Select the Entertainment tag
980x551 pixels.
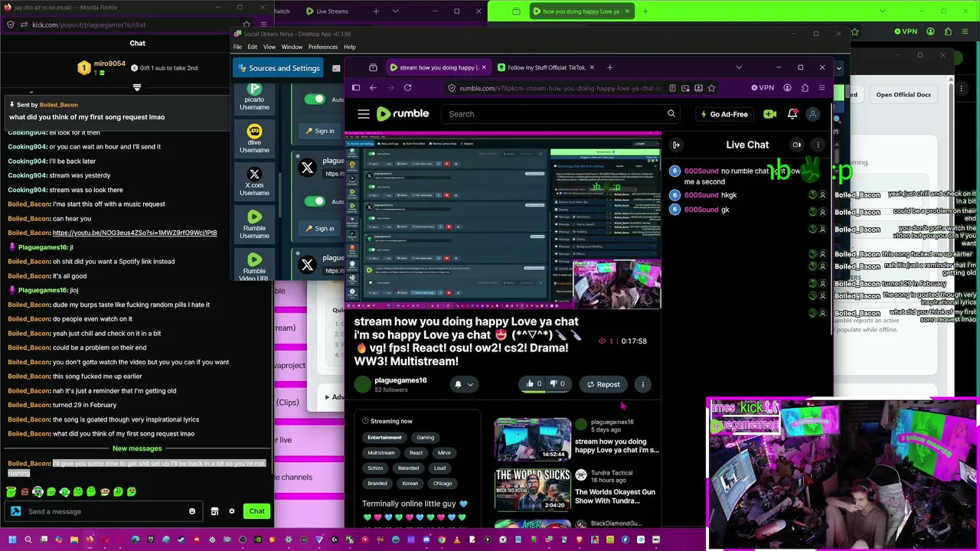[x=384, y=437]
